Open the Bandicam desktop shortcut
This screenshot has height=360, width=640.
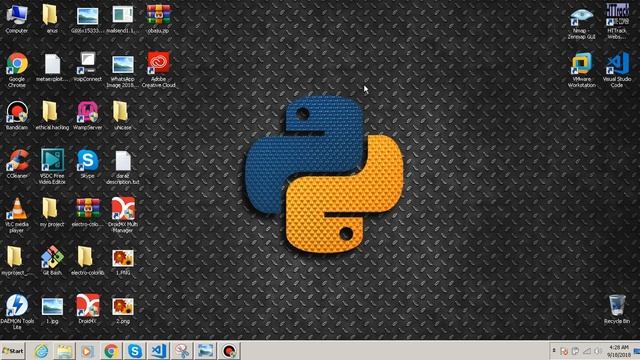tap(17, 116)
